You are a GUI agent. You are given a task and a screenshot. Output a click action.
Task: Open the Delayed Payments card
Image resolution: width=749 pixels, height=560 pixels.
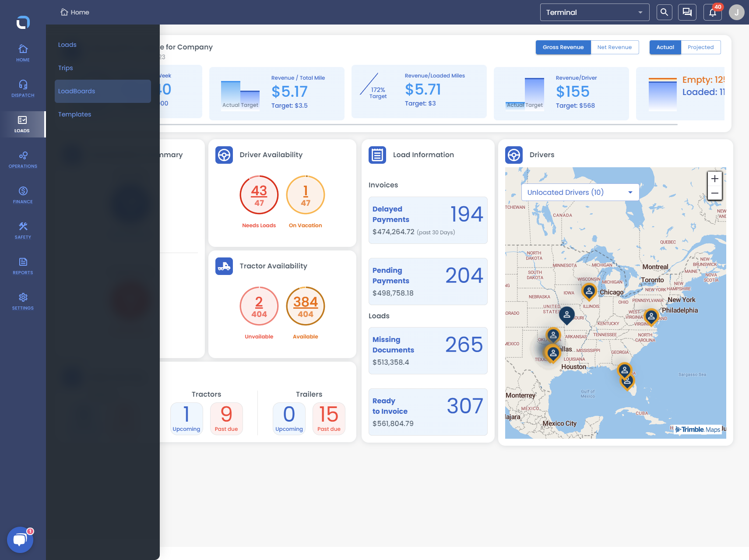coord(428,220)
